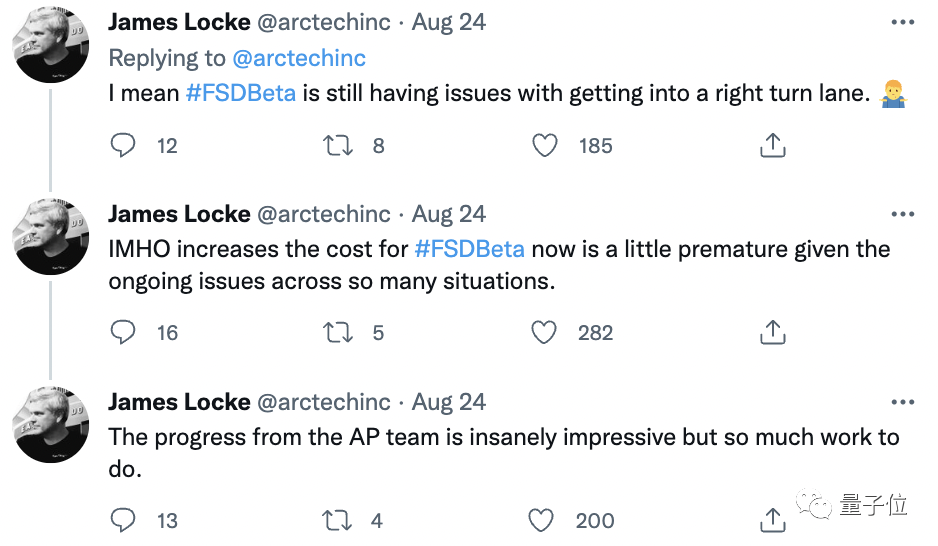Reply to the AP team progress tweet
The image size is (938, 546).
pyautogui.click(x=123, y=520)
